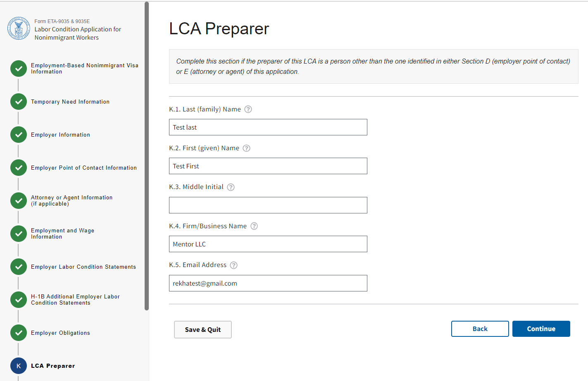Open Employer Information section in sidebar
Screen dimensions: 588x381
coord(60,135)
